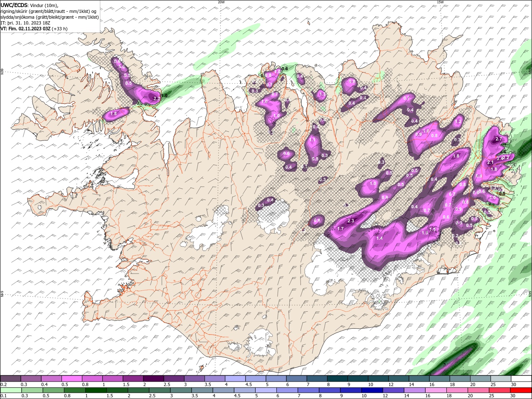Click the bold '1.0' value in the Westfjords area

click(164, 96)
